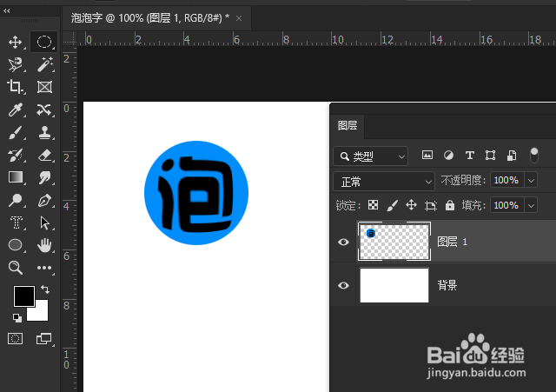
Task: Click the blue circle on canvas
Action: [196, 193]
